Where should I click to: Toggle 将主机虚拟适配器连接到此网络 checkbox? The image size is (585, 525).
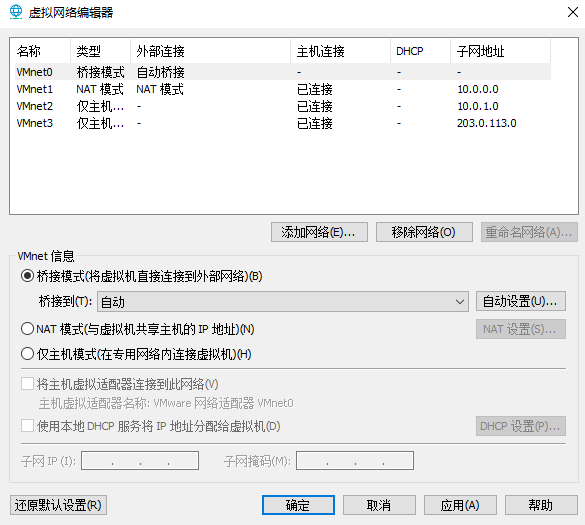[27, 384]
